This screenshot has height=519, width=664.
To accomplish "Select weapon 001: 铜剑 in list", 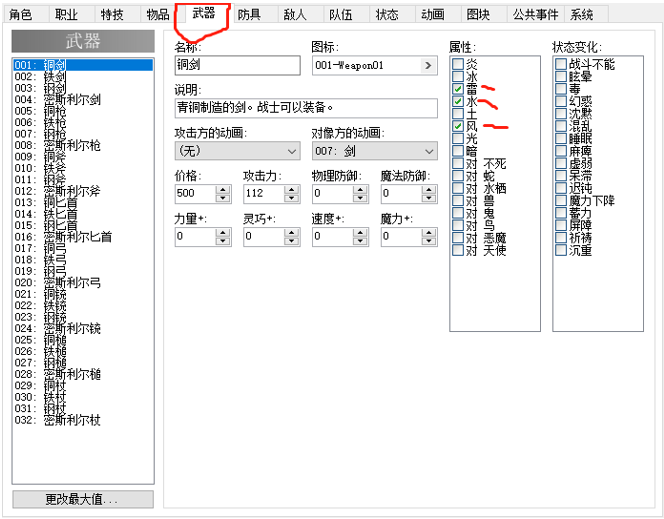I will tap(83, 65).
